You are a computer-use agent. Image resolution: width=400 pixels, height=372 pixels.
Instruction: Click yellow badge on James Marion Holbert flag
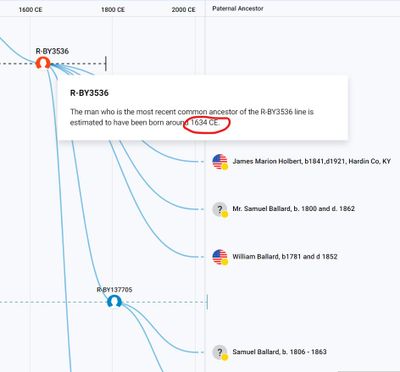pyautogui.click(x=225, y=167)
